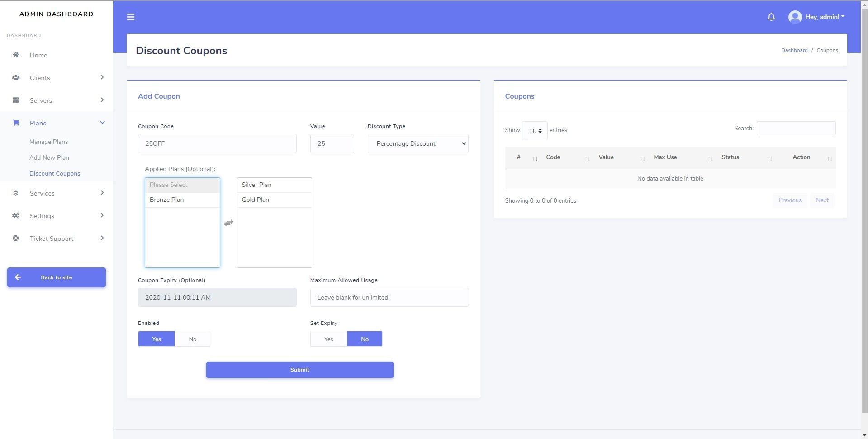Open Add New Plan submenu item
This screenshot has width=868, height=439.
[x=49, y=157]
